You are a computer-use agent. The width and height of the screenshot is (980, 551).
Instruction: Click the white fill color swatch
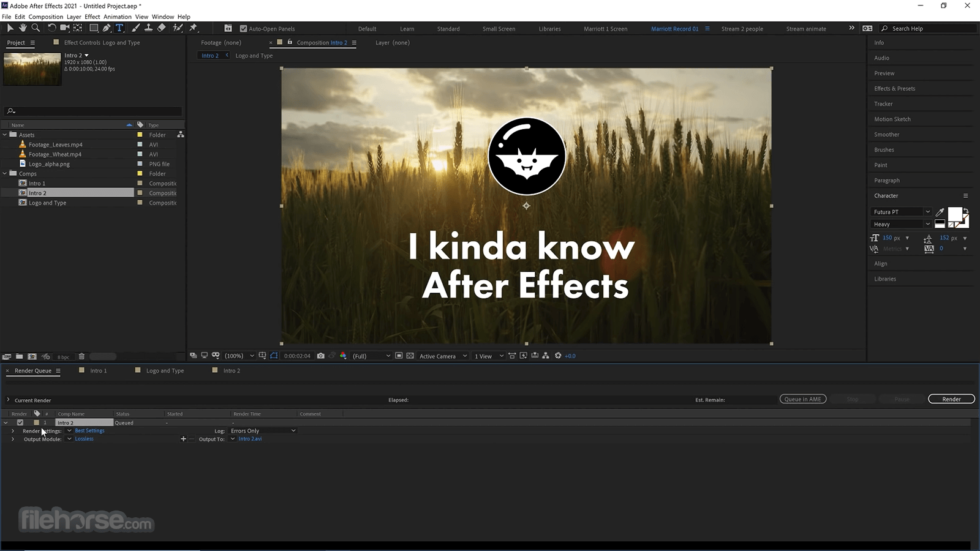[x=955, y=214]
